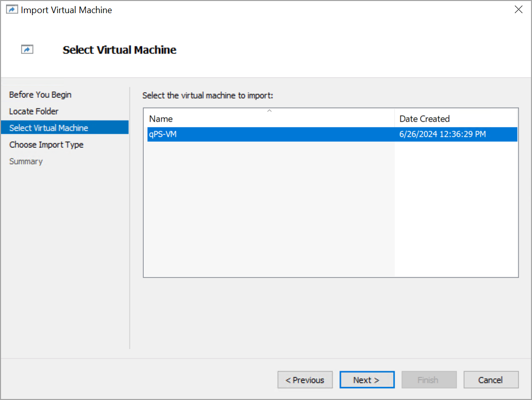Click the disabled Finish button
This screenshot has width=532, height=400.
429,379
